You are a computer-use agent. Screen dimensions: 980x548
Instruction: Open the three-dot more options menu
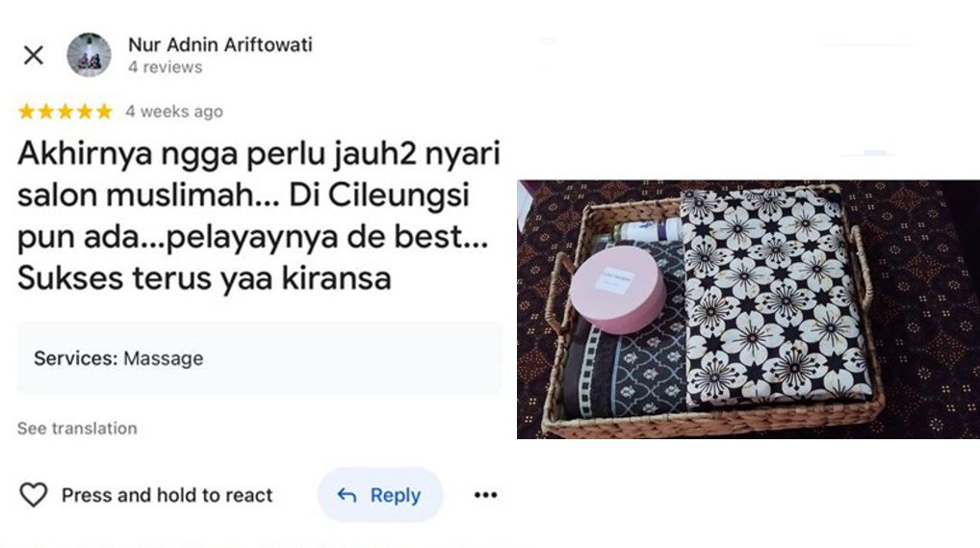485,495
